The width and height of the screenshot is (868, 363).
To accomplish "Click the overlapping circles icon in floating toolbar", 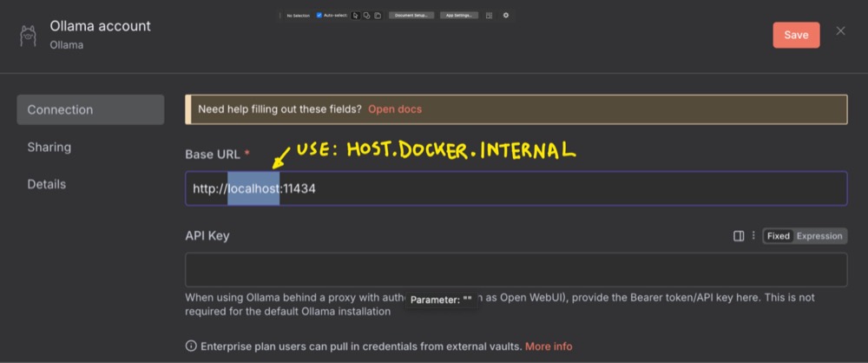I will point(366,16).
